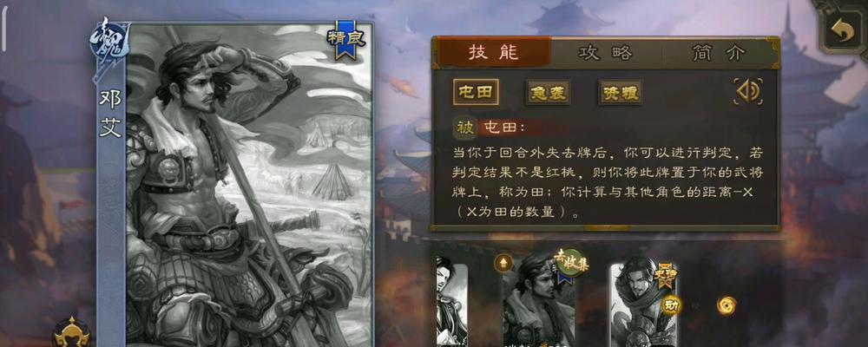This screenshot has height=347, width=868.
Task: Select the 资粮 skill button
Action: click(x=620, y=93)
